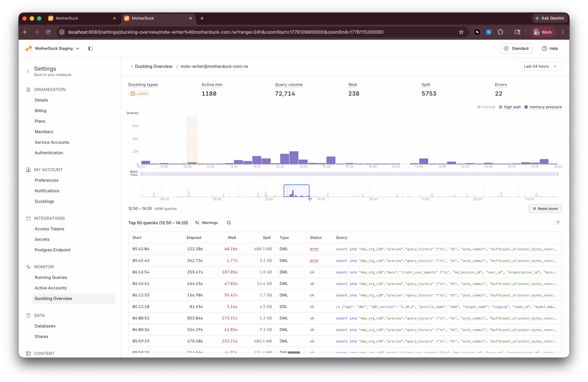
Task: Open the query search magnifier icon
Action: (x=229, y=223)
